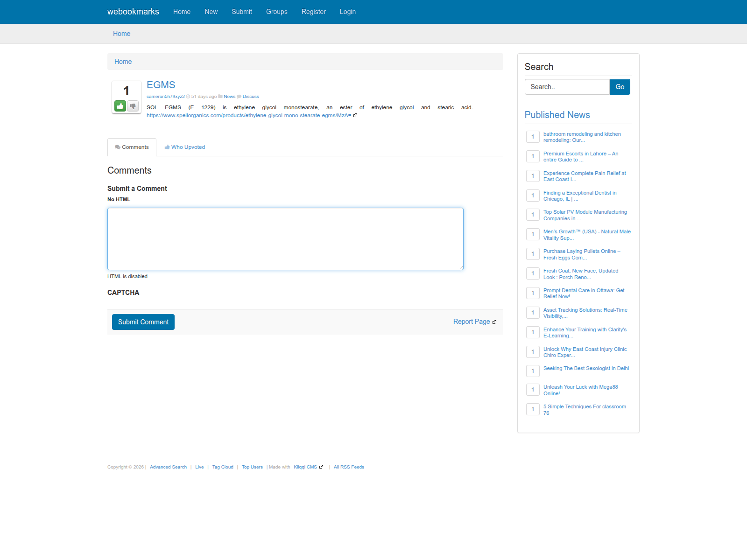Click vote count box beside Premium Escorts
Viewport: 747px width, 560px height.
pyautogui.click(x=533, y=156)
